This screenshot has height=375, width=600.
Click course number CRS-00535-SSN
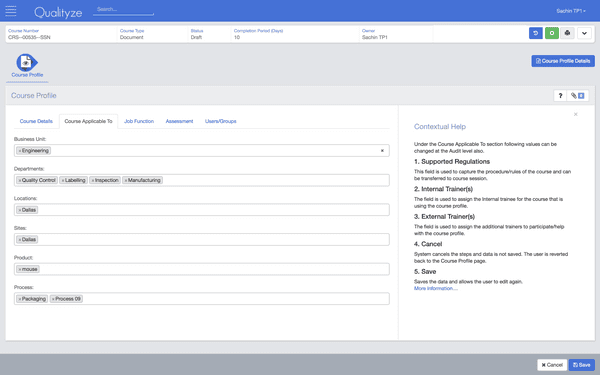click(x=29, y=38)
